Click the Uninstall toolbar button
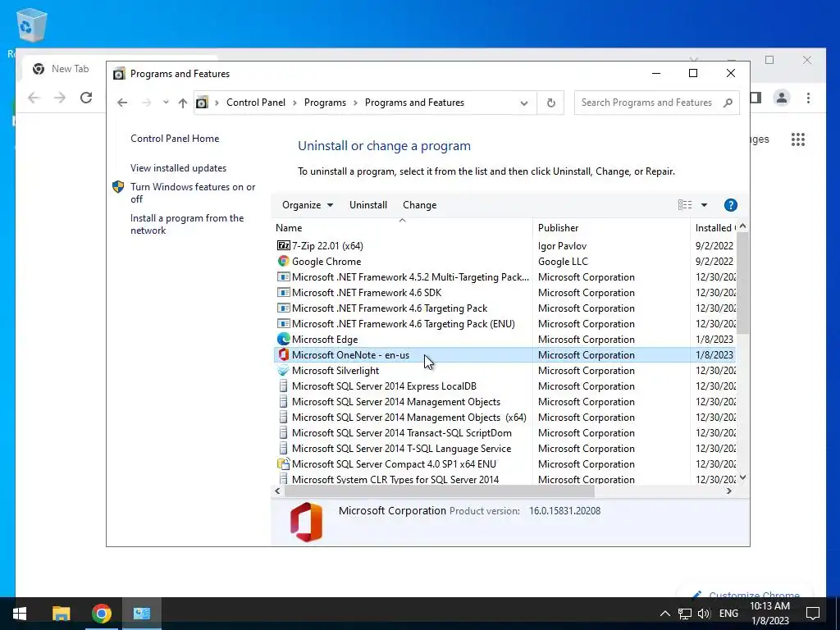 pyautogui.click(x=368, y=205)
